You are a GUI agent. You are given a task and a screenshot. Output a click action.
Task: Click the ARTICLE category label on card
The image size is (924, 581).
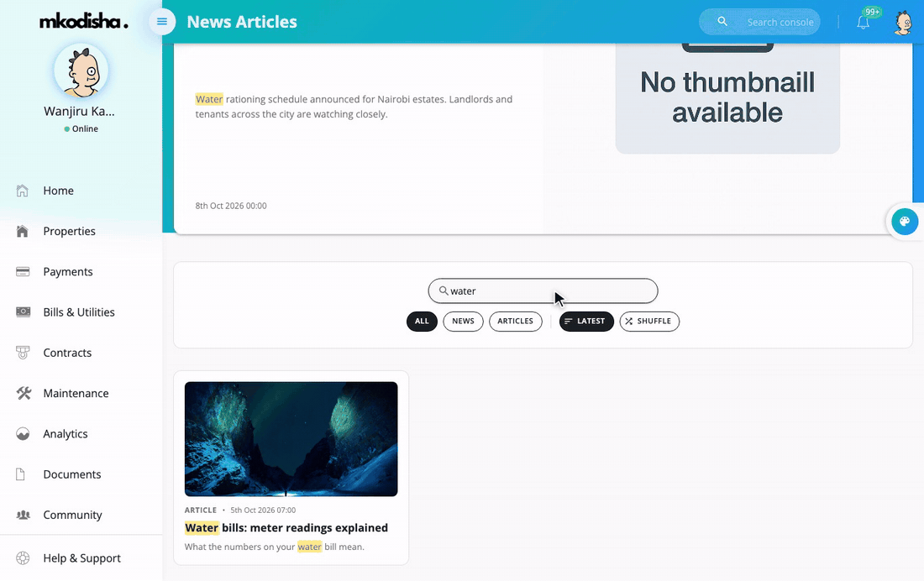(x=201, y=510)
